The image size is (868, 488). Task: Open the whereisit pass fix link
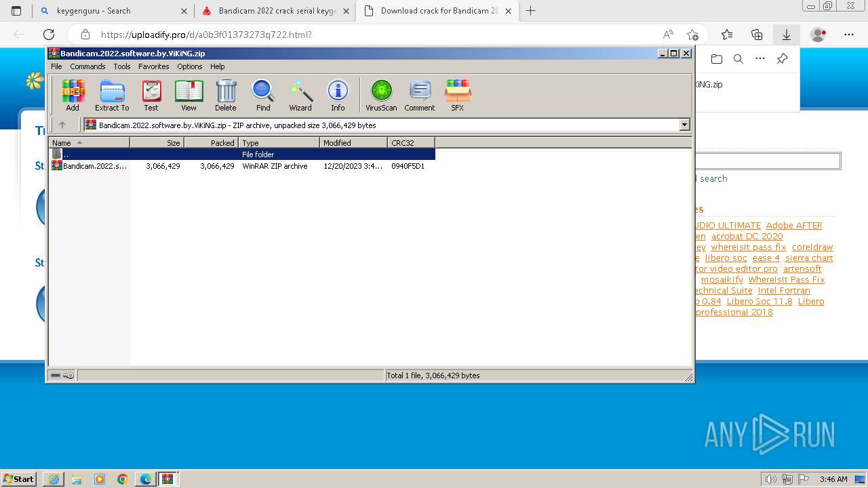coord(749,247)
